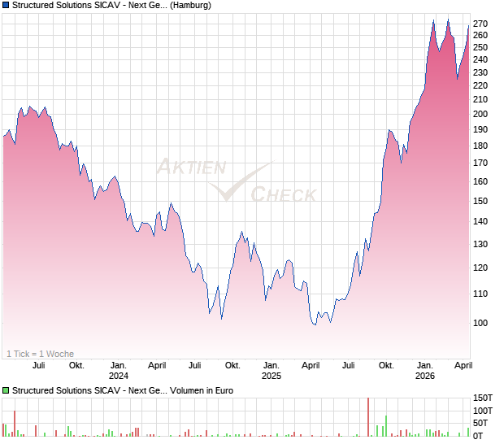504x444 pixels.
Task: Click the 130 price axis label
Action: pyautogui.click(x=480, y=244)
